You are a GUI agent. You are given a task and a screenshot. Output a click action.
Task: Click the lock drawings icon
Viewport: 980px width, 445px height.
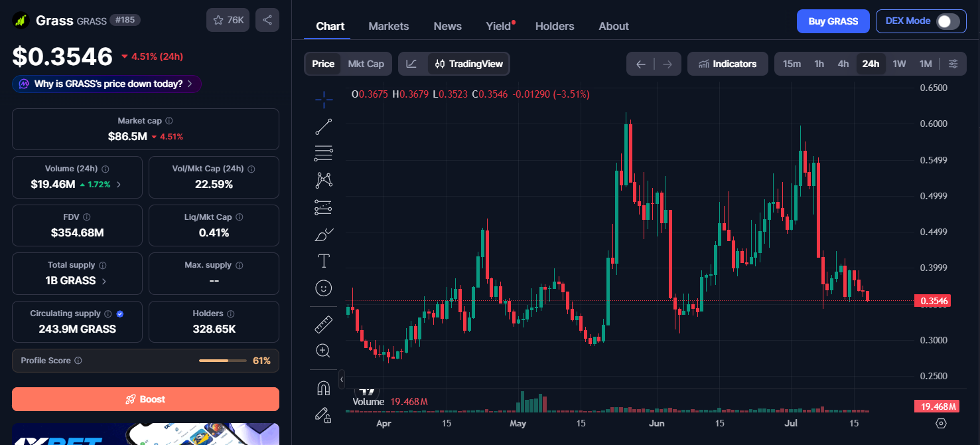click(324, 415)
